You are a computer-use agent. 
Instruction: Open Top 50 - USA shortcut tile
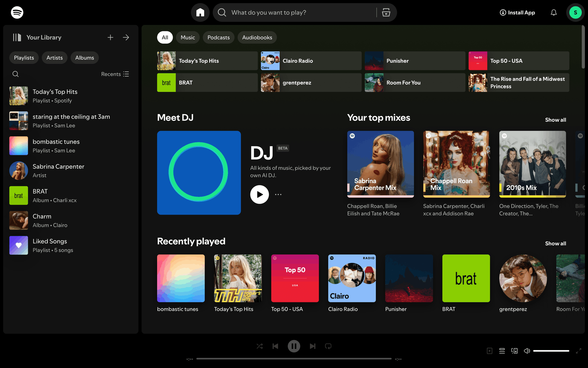pyautogui.click(x=519, y=61)
